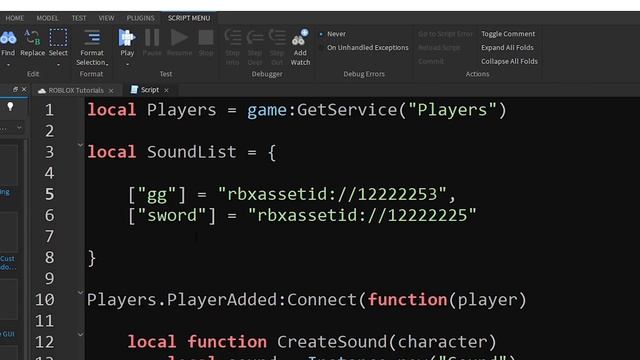Click Reload Script action
The width and height of the screenshot is (640, 360).
[x=439, y=48]
